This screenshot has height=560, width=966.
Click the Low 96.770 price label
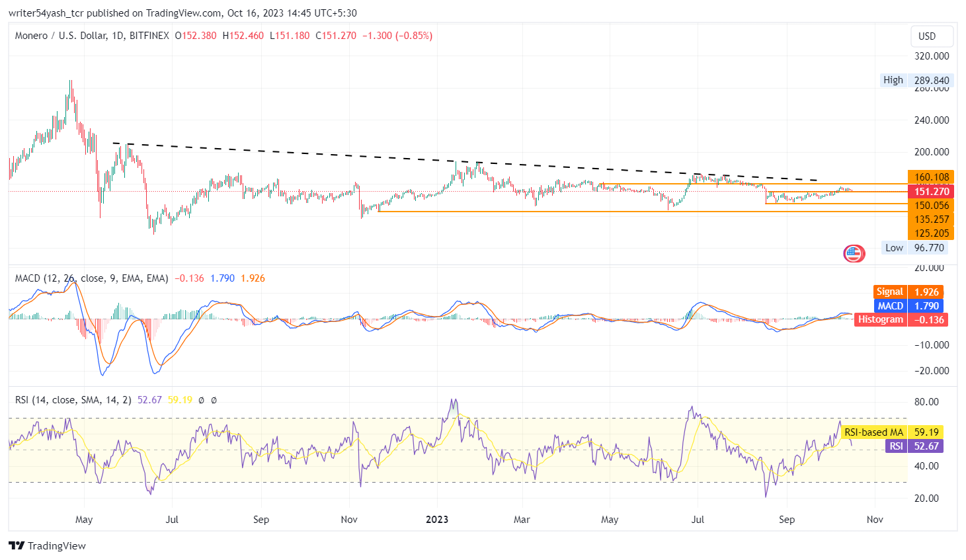[x=916, y=248]
